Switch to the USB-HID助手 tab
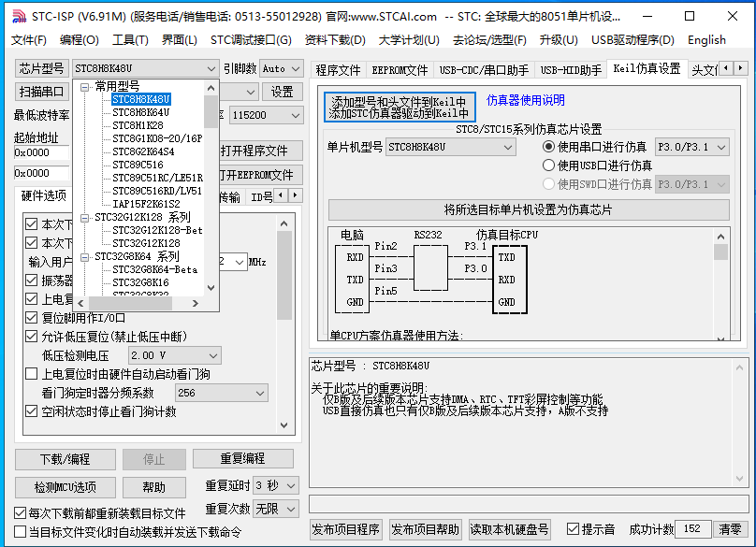 click(571, 70)
